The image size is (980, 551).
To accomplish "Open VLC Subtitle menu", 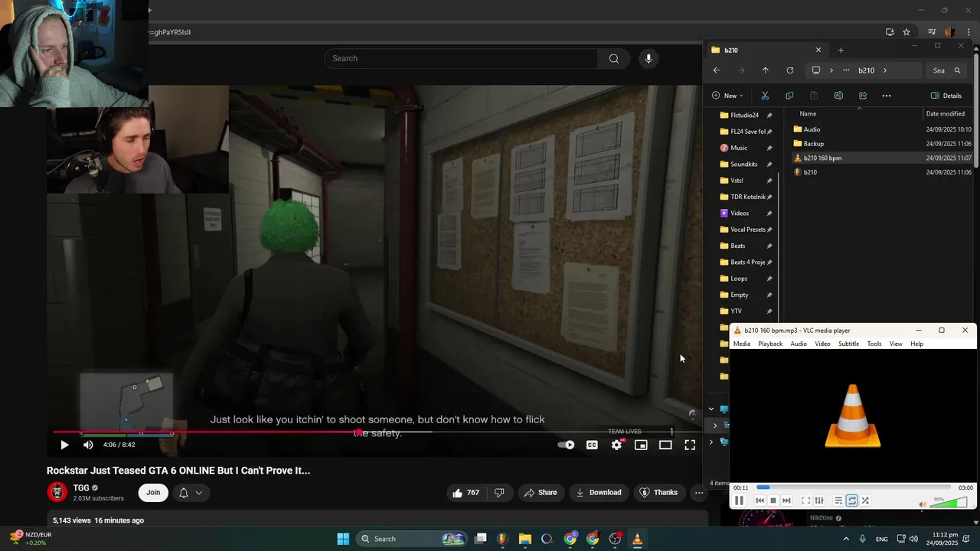I will point(848,344).
